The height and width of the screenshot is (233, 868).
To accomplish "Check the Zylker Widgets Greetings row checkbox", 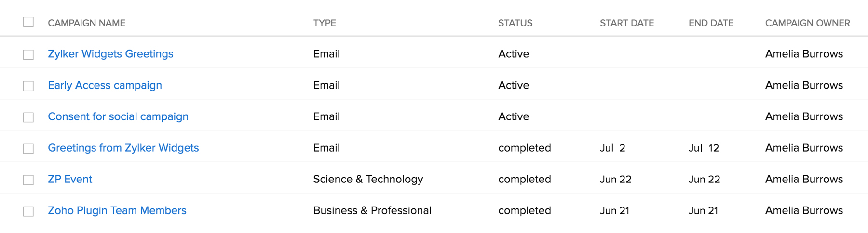I will click(28, 54).
